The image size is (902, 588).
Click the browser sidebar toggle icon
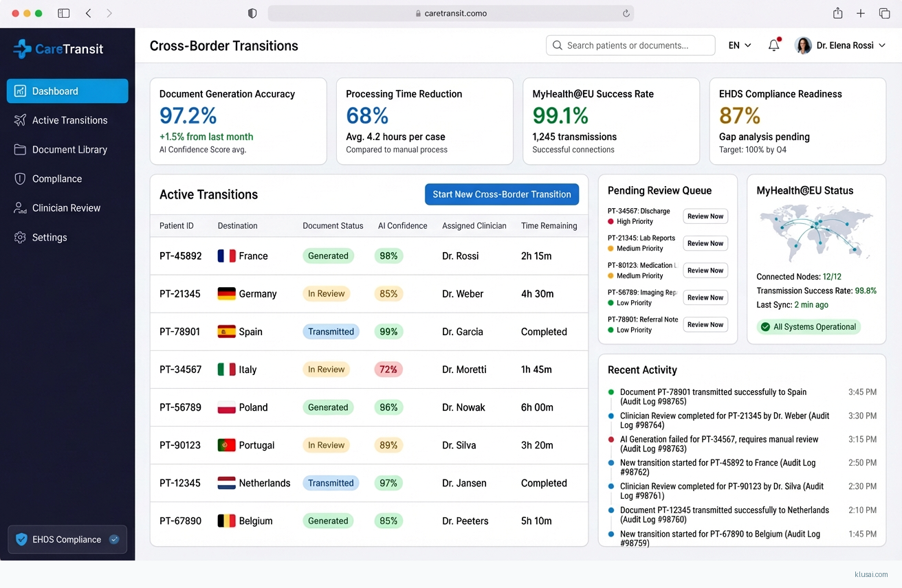[64, 13]
